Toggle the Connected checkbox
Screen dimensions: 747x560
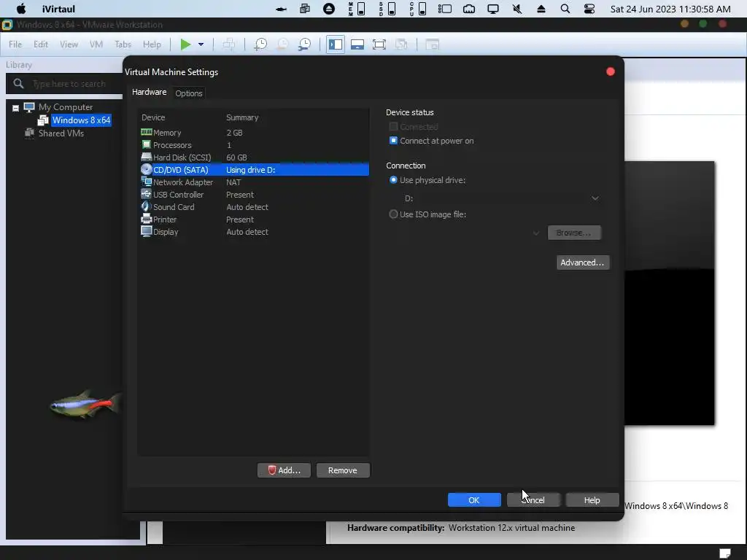pos(393,127)
